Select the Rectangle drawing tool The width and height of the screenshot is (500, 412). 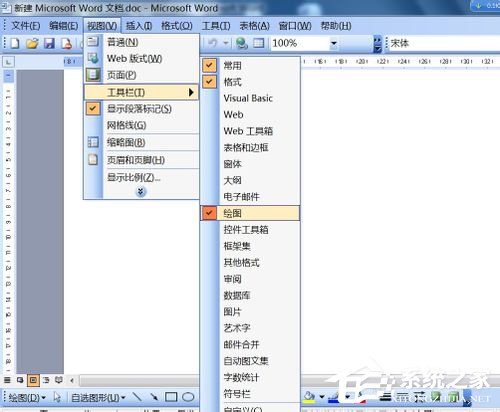pyautogui.click(x=171, y=397)
